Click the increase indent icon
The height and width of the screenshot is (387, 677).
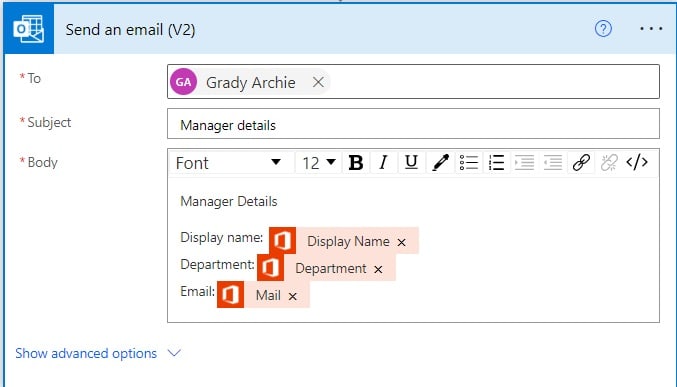point(525,163)
